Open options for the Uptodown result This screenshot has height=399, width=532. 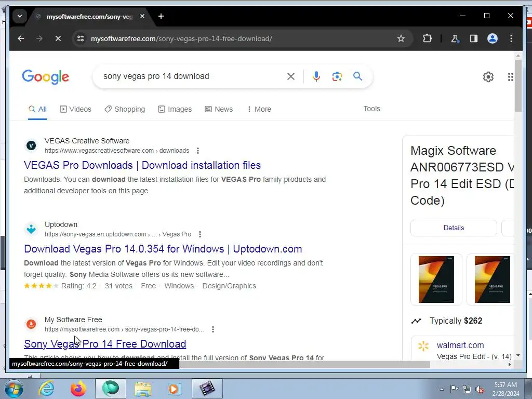tap(200, 234)
